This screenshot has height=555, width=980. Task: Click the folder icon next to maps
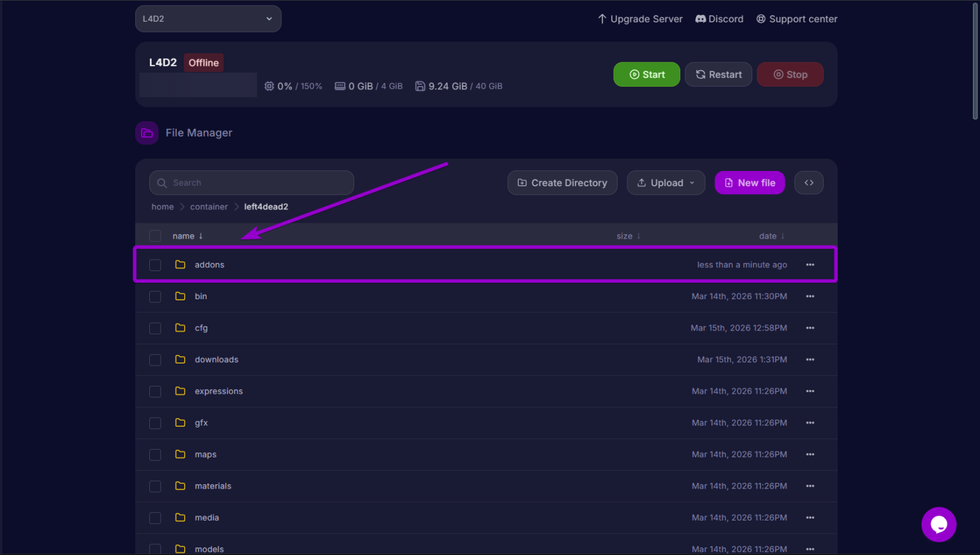click(x=181, y=454)
